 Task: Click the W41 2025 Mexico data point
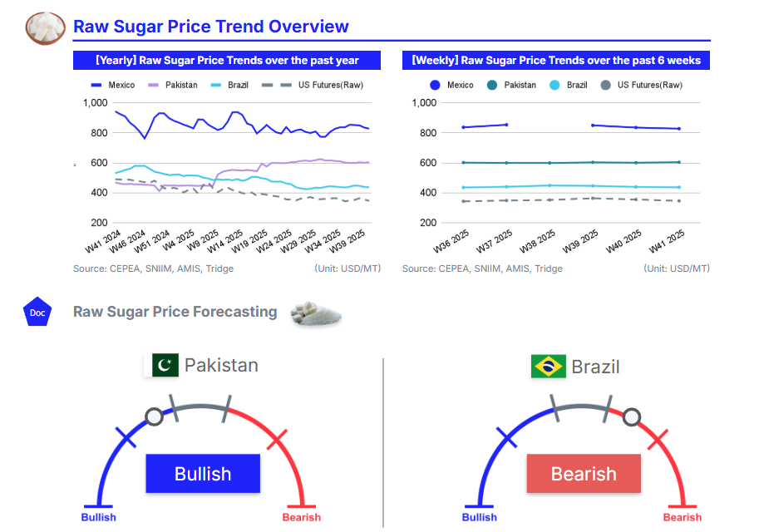678,129
